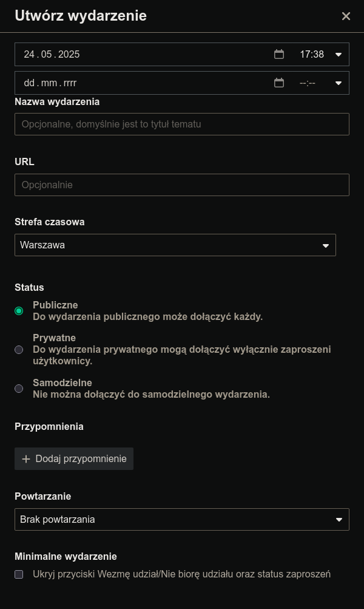Click the Prywatne option label text

(x=55, y=338)
